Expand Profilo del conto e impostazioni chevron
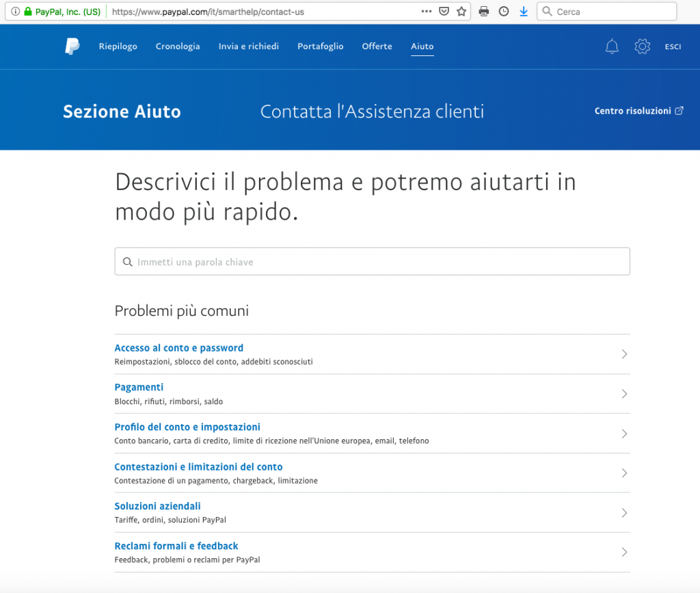 pos(624,434)
